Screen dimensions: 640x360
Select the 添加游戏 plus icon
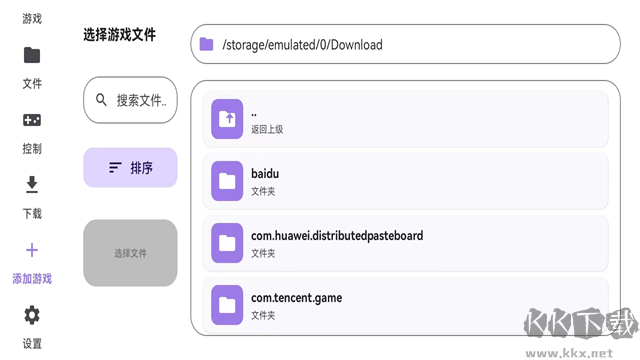[32, 250]
